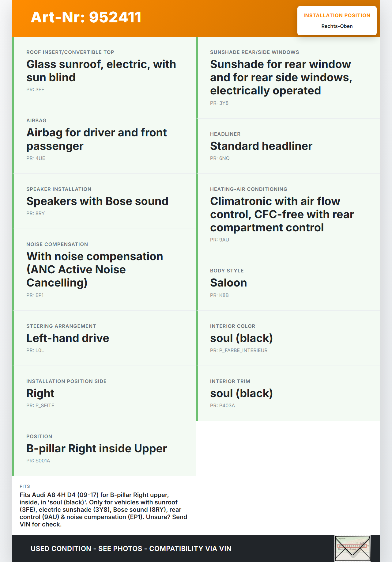Select the Left-hand drive entry
This screenshot has height=562, width=392.
click(104, 338)
